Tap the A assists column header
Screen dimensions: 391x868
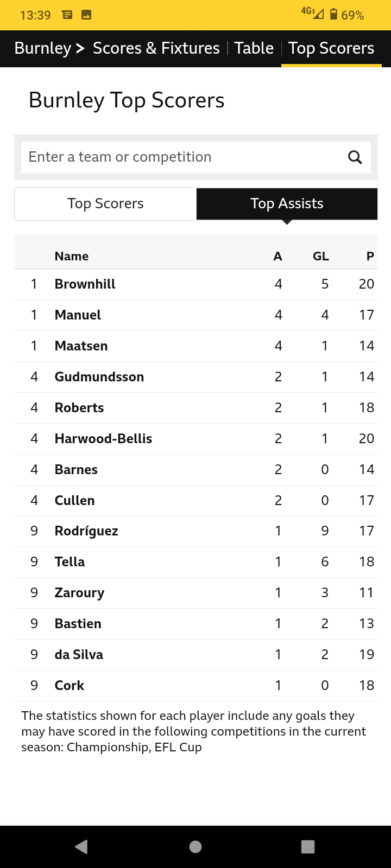pyautogui.click(x=278, y=256)
